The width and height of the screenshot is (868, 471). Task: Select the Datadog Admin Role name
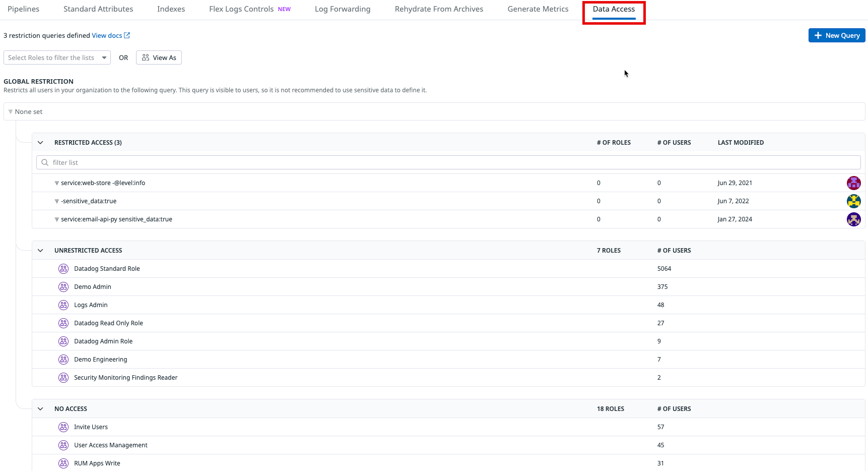[103, 341]
